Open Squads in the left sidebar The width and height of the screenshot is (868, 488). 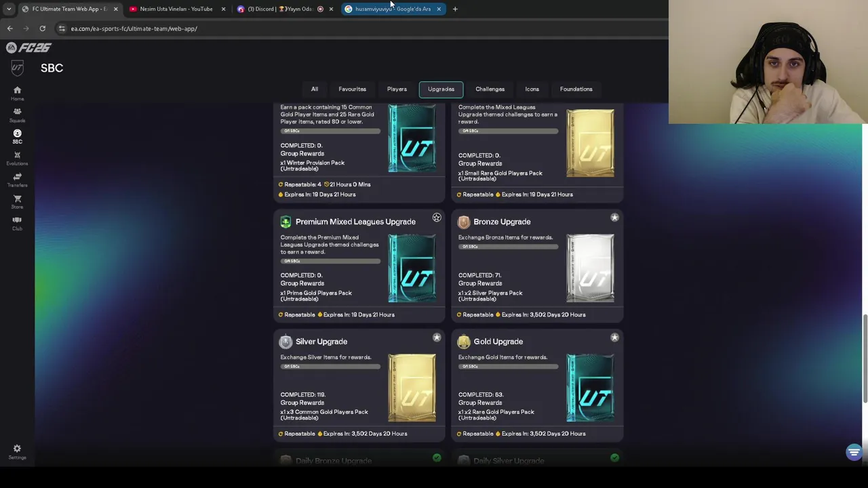(17, 115)
